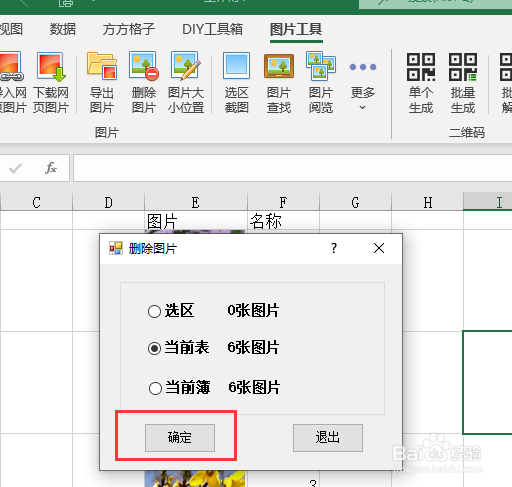Image resolution: width=512 pixels, height=487 pixels.
Task: Select the 当前簿 radio option
Action: [156, 388]
